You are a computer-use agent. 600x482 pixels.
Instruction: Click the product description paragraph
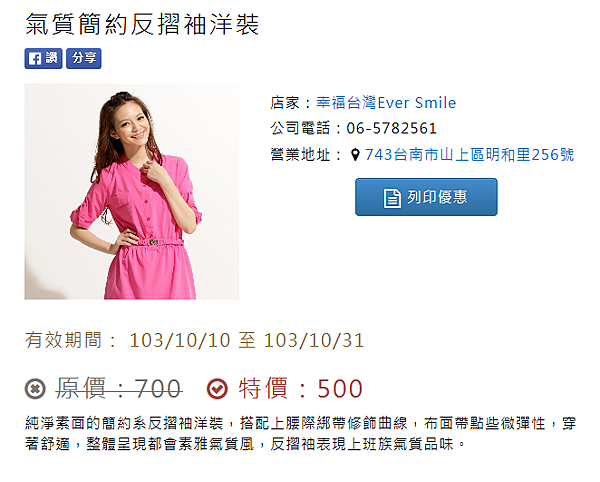click(300, 434)
